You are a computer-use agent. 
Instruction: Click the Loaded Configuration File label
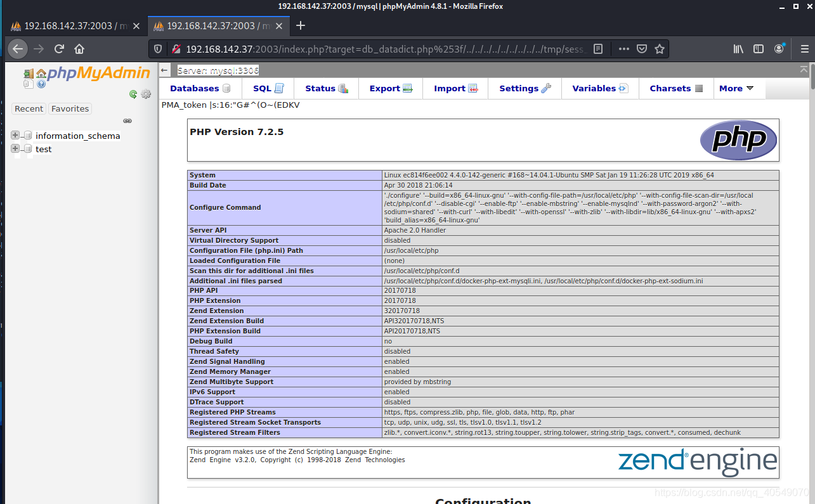pyautogui.click(x=235, y=261)
